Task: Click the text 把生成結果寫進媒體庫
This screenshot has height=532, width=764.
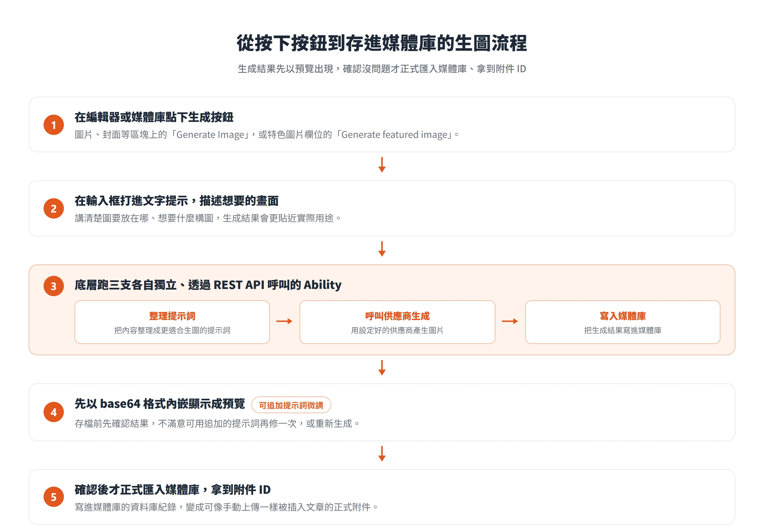Action: point(623,330)
